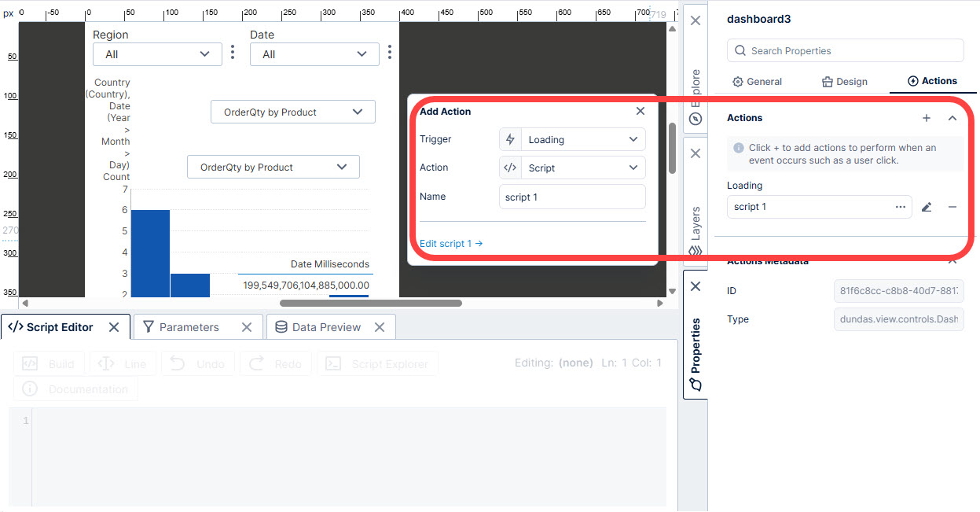Open the Trigger dropdown set to Loading
The width and height of the screenshot is (980, 512).
571,139
